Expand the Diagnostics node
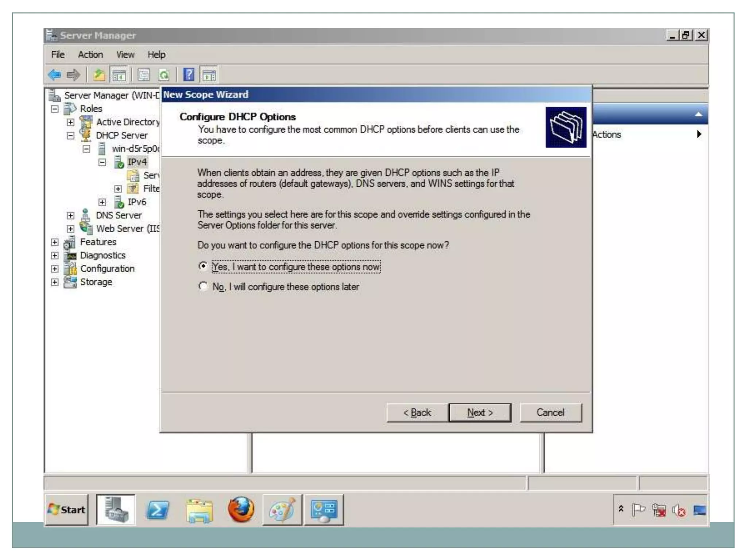 pyautogui.click(x=55, y=256)
